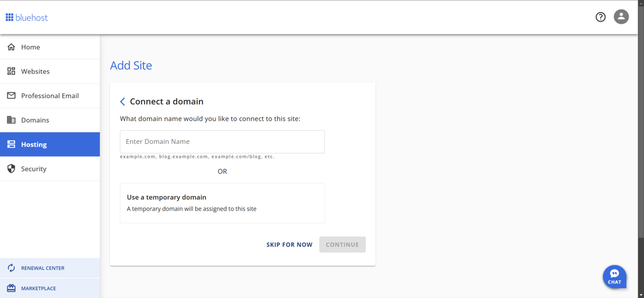
Task: Select Professional Email in the sidebar
Action: 50,96
